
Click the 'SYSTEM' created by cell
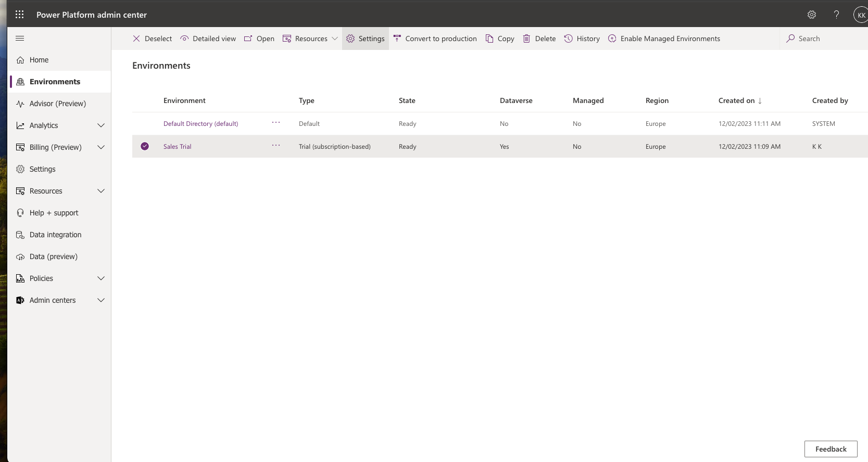824,124
